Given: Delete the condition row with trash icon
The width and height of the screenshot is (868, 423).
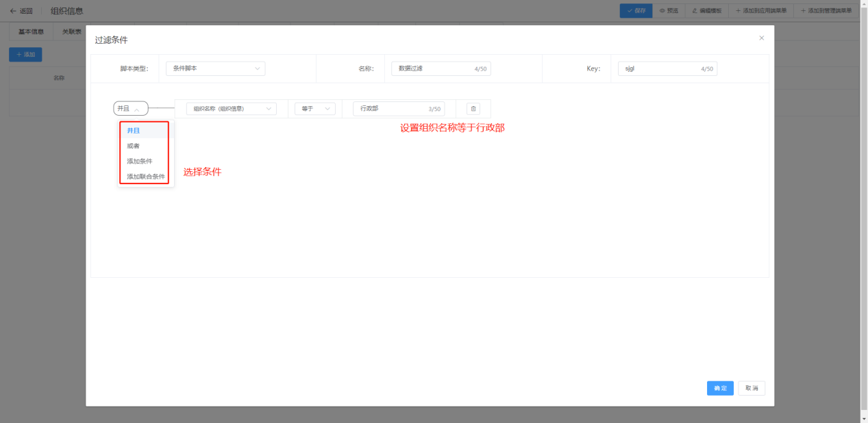Looking at the screenshot, I should point(473,109).
